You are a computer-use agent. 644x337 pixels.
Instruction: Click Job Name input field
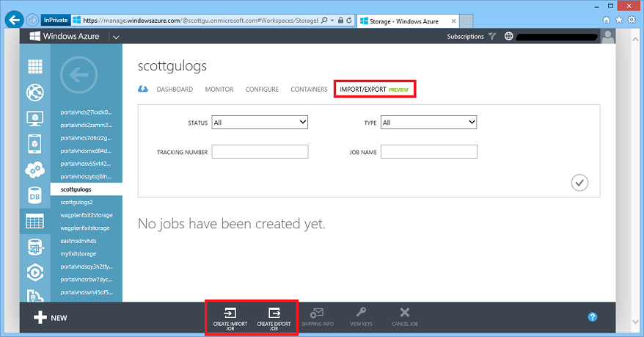(x=429, y=152)
